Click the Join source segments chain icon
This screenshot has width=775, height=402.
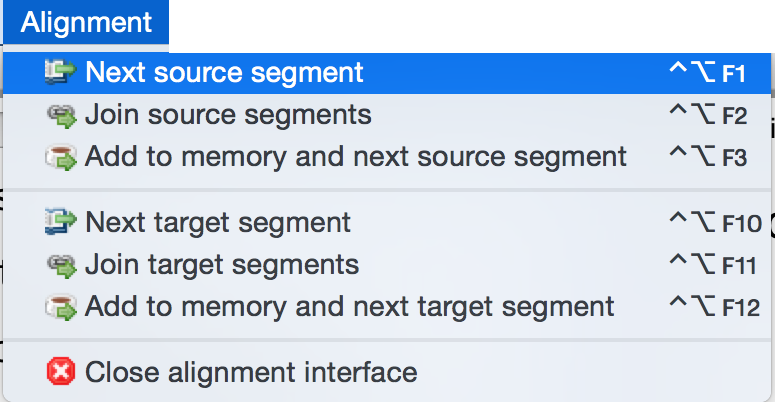pos(61,115)
